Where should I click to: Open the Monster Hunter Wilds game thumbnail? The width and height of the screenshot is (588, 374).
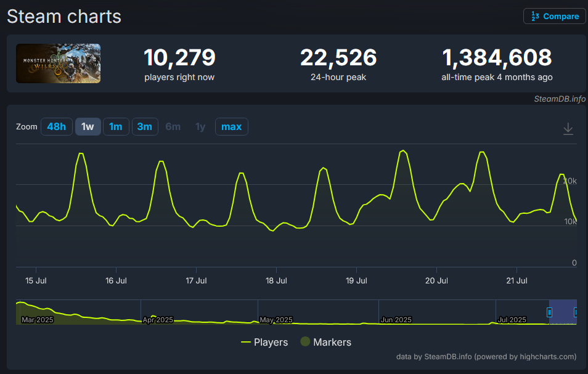(x=58, y=63)
